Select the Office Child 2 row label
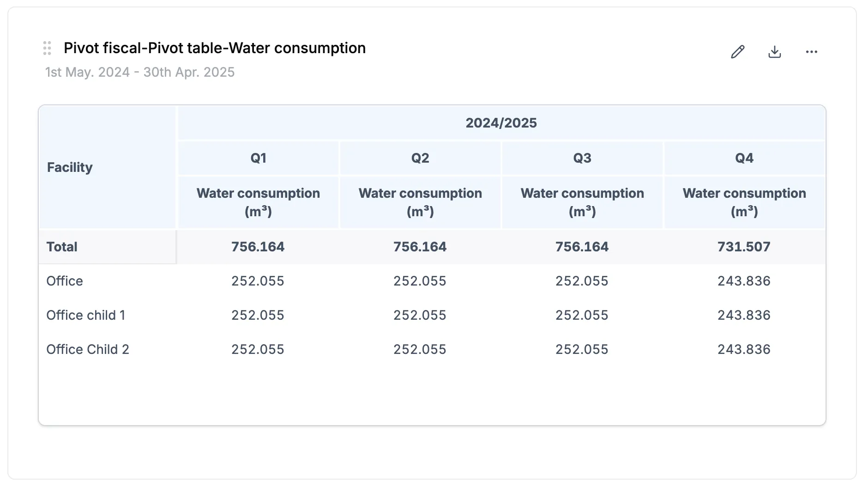868x487 pixels. pyautogui.click(x=88, y=349)
